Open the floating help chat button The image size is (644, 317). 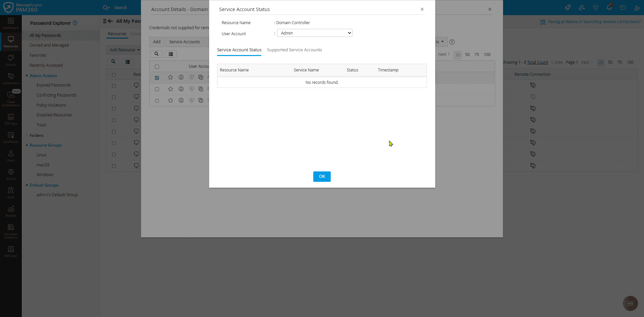pos(630,303)
